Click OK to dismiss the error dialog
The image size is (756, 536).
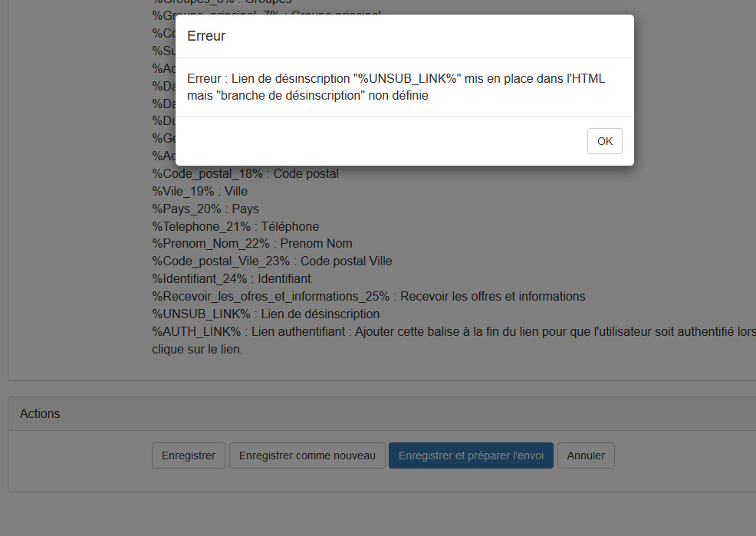604,141
